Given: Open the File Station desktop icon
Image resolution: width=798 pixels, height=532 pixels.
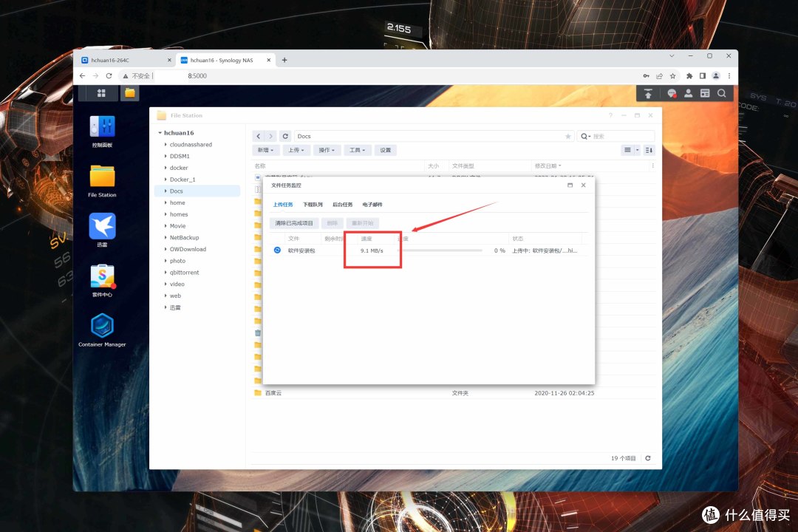Looking at the screenshot, I should pyautogui.click(x=102, y=176).
